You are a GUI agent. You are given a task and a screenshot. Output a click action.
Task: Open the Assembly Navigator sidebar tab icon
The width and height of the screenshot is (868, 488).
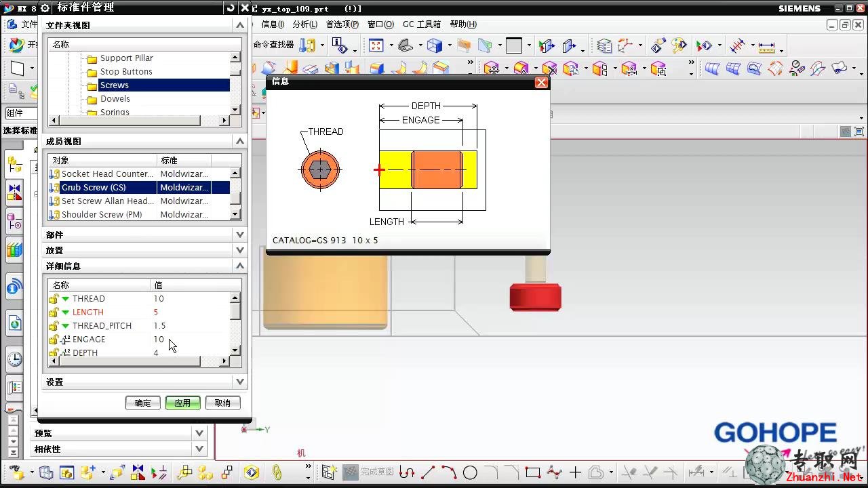[x=15, y=163]
